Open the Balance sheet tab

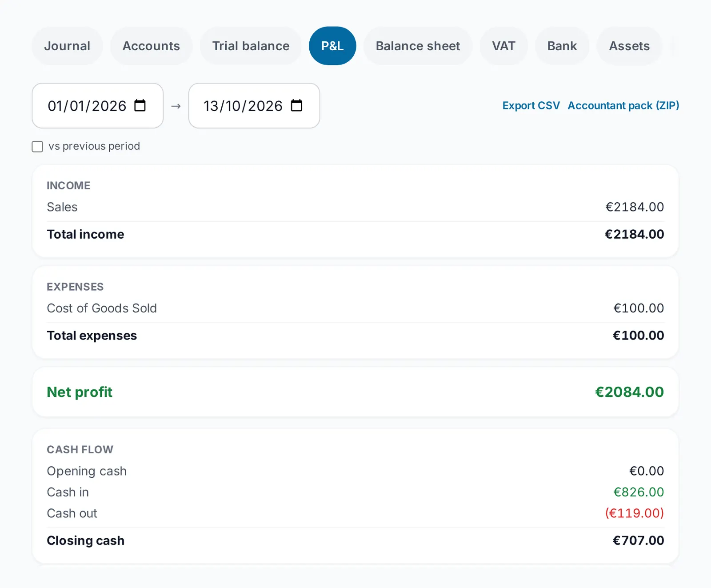(x=418, y=46)
